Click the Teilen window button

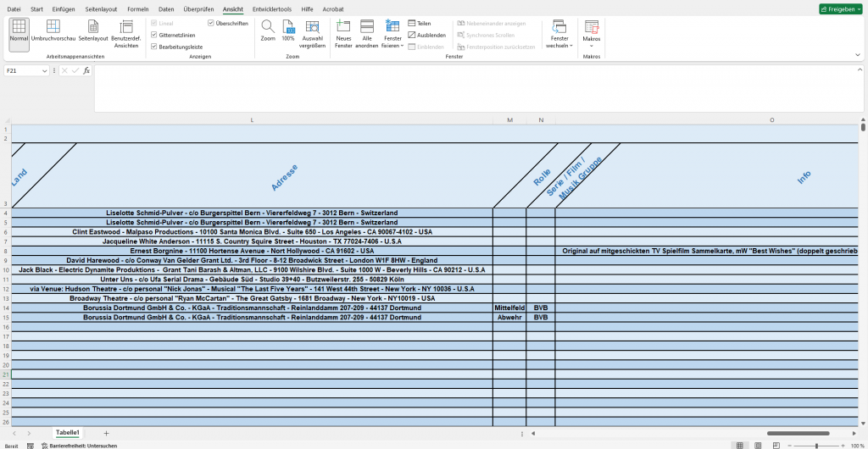pos(419,23)
